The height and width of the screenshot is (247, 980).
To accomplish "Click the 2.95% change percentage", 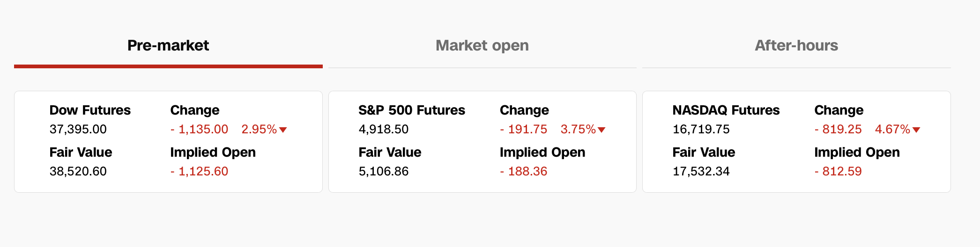I will [x=259, y=129].
